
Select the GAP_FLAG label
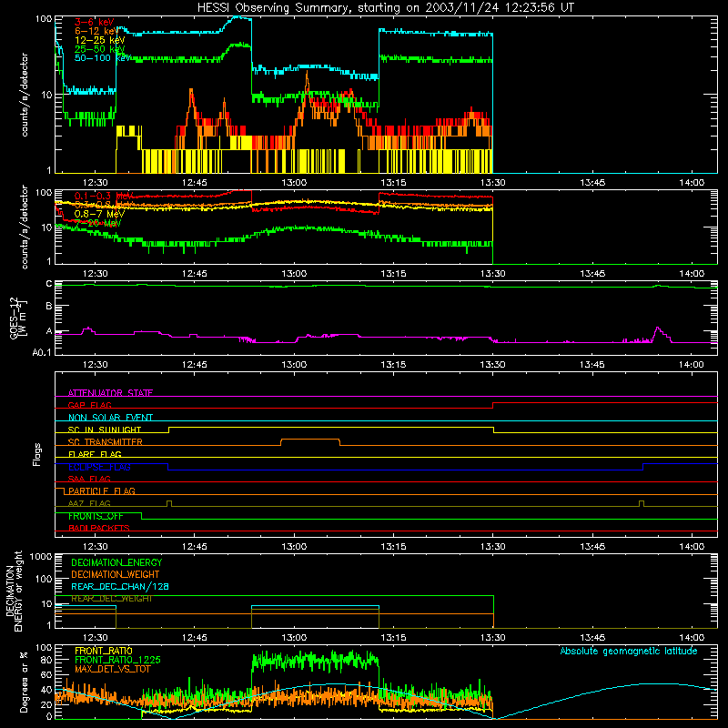click(89, 405)
